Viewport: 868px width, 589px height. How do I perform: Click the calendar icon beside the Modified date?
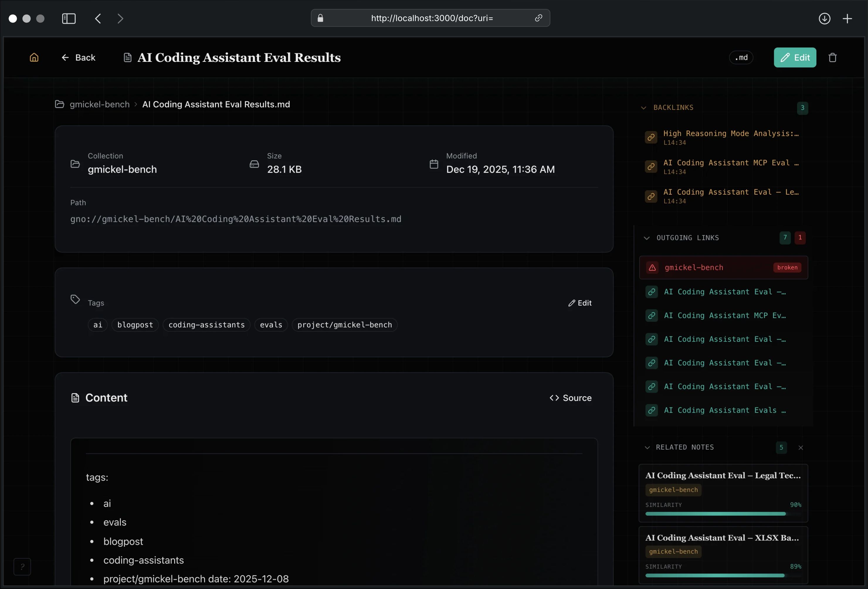[434, 164]
